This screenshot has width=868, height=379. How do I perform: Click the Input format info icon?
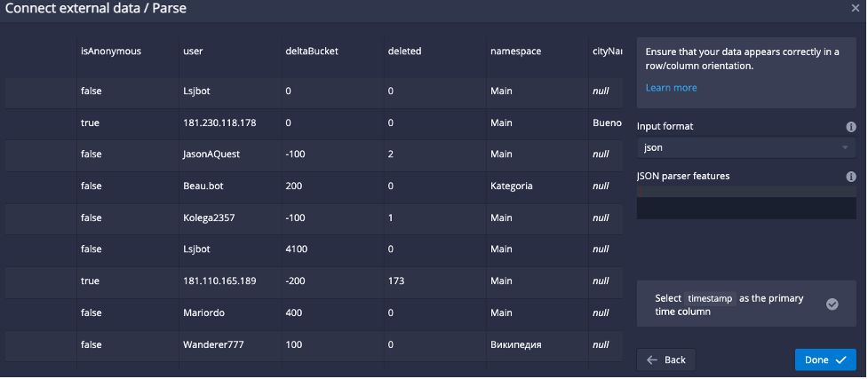(851, 127)
